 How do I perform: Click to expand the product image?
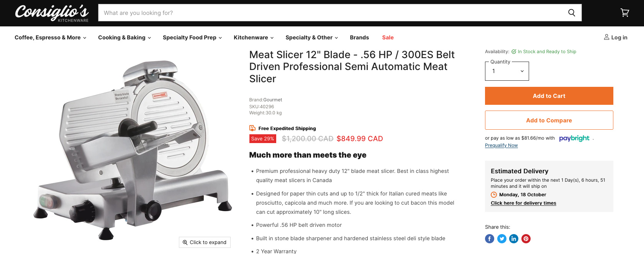[205, 242]
